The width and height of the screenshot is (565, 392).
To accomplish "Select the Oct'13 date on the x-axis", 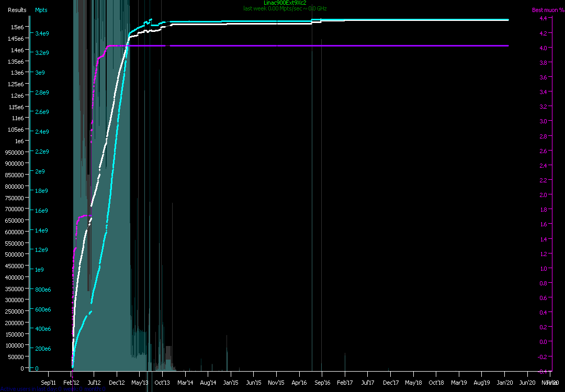I will click(x=162, y=383).
